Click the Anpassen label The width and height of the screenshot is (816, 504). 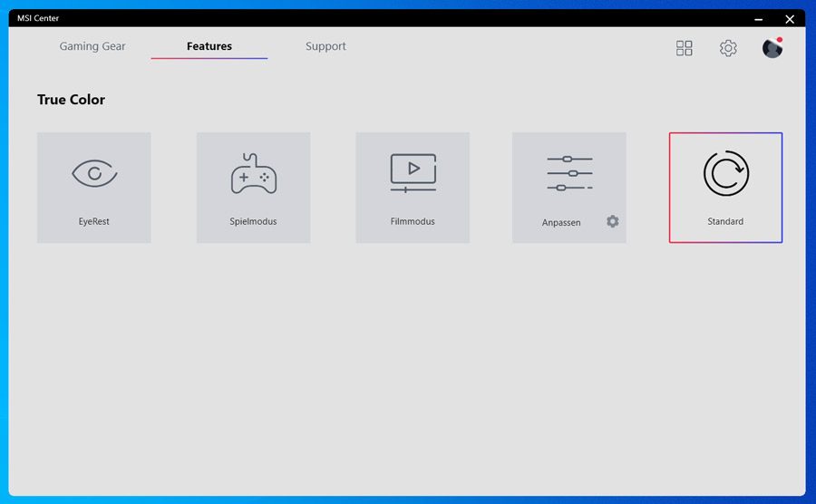point(561,223)
